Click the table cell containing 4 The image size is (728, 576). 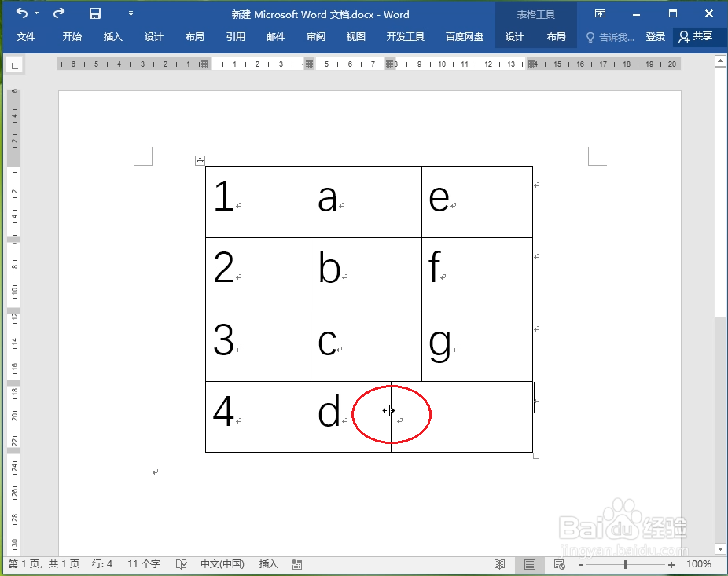(x=258, y=416)
